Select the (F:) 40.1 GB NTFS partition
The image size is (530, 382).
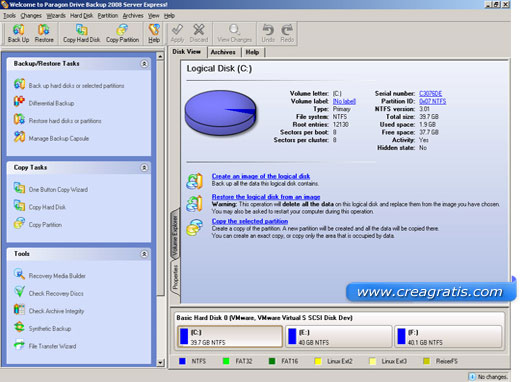448,337
